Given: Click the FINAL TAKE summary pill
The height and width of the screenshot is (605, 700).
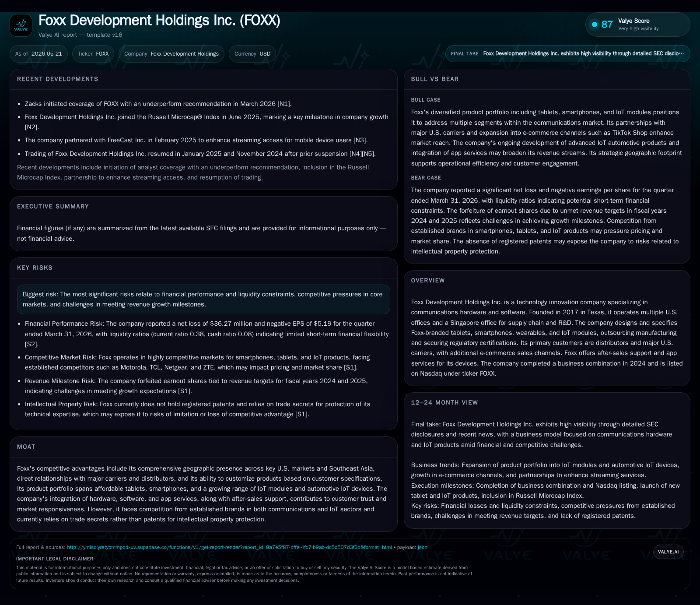Looking at the screenshot, I should (x=567, y=53).
